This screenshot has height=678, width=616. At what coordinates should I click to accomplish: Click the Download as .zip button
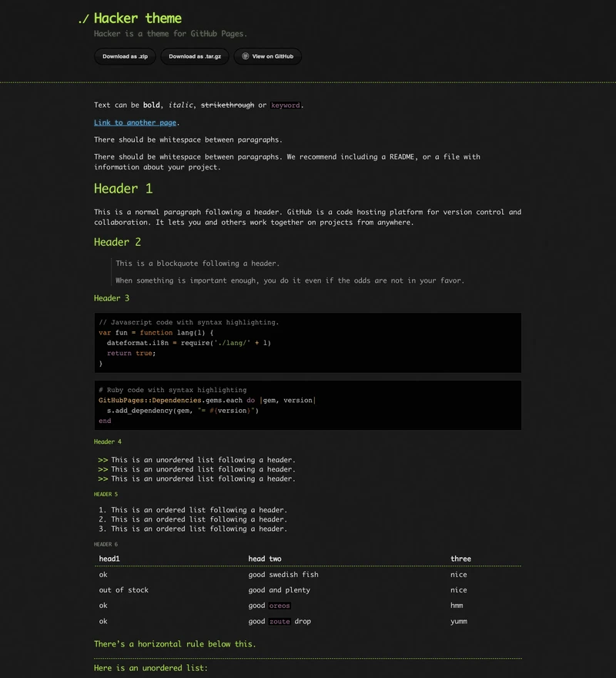coord(125,57)
